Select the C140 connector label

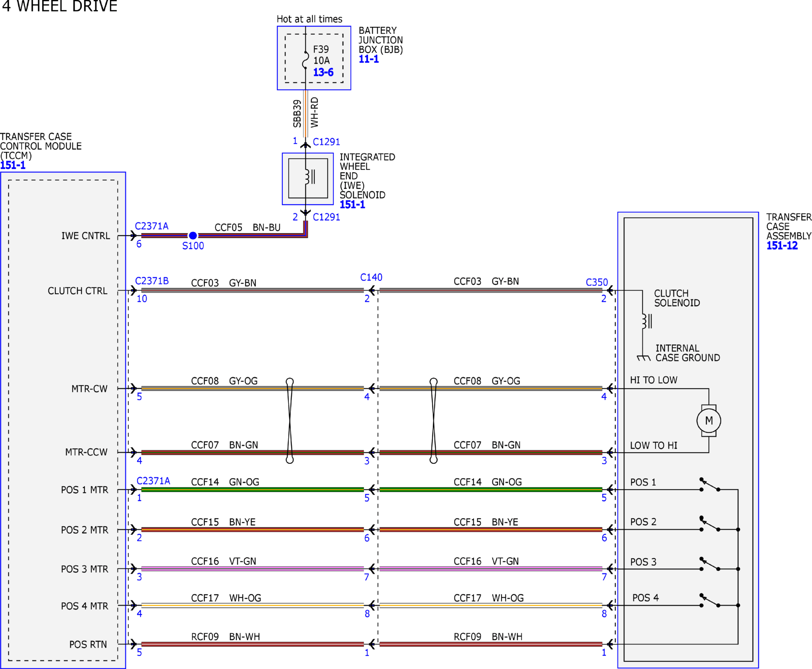[371, 277]
